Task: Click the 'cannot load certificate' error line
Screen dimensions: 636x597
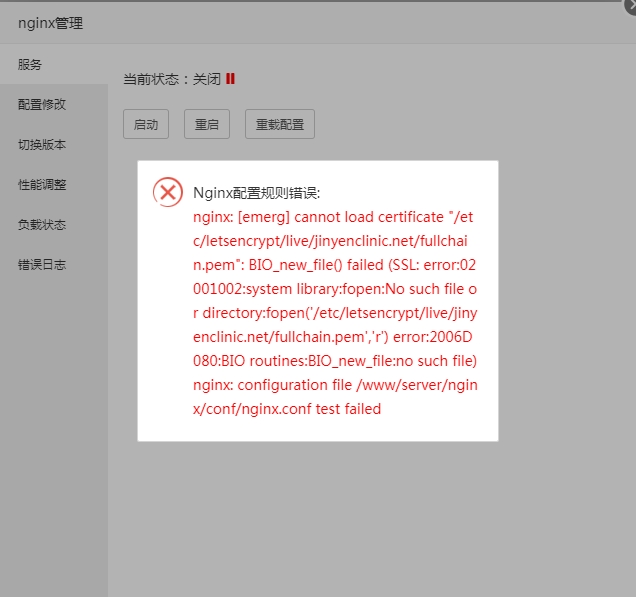Action: [x=333, y=217]
